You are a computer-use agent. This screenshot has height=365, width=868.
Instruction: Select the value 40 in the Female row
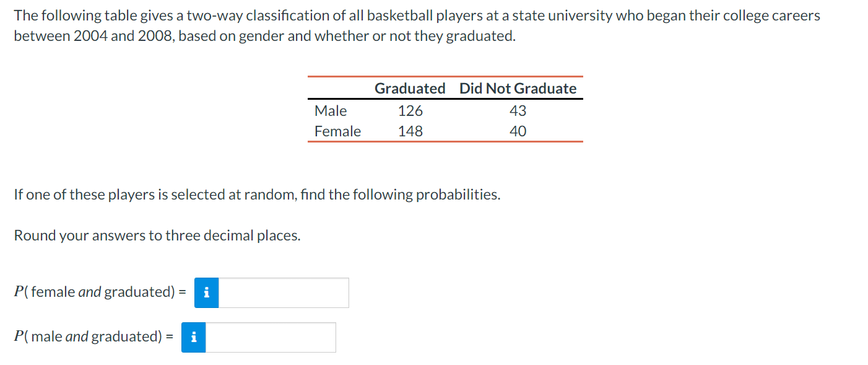tap(518, 131)
